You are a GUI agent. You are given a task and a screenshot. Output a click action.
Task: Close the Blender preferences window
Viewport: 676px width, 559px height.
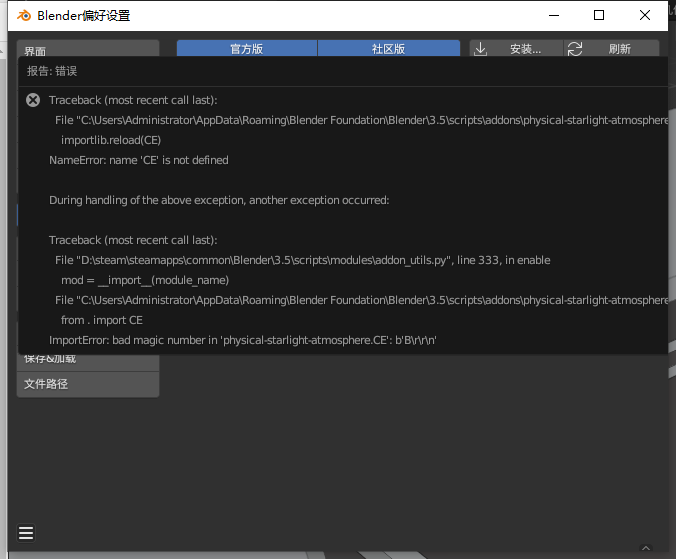tap(645, 16)
